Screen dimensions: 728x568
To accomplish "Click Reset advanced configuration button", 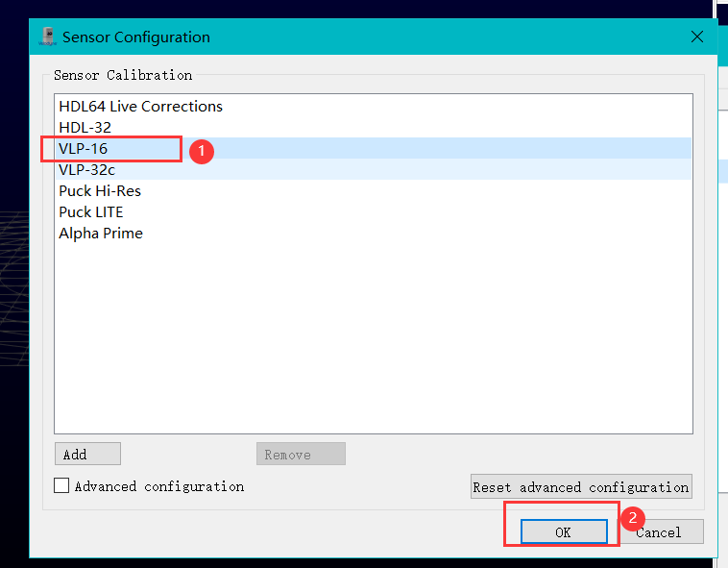I will [581, 486].
